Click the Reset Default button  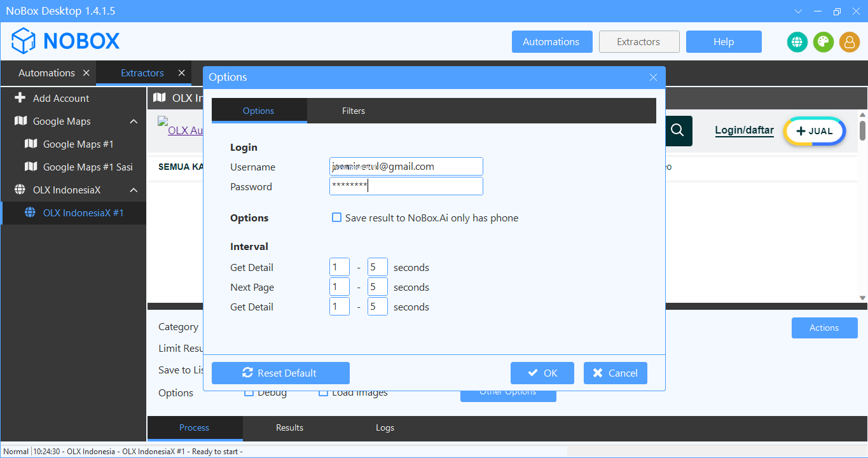[280, 373]
